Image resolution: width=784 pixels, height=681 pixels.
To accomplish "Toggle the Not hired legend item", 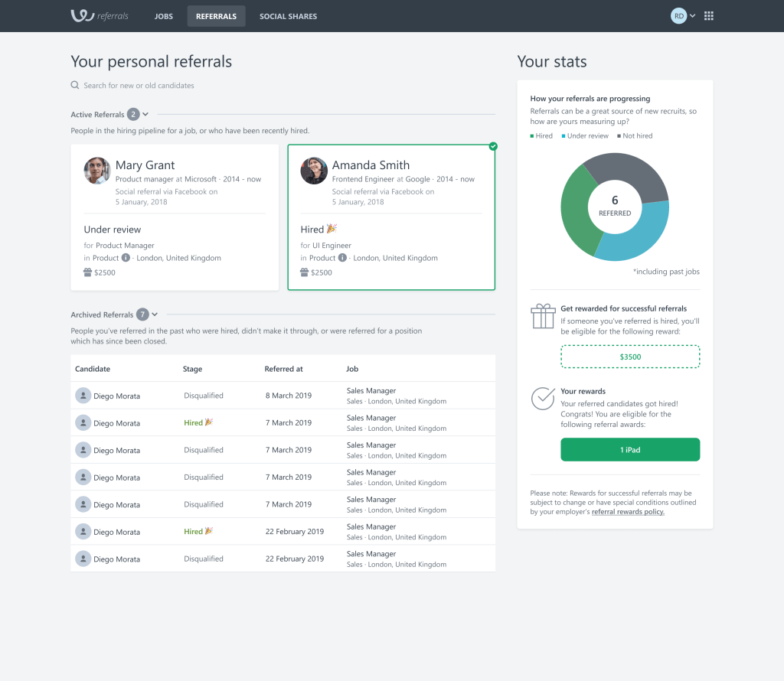I will (x=634, y=136).
